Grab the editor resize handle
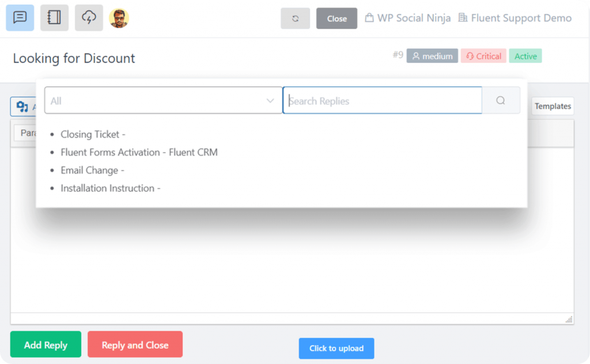This screenshot has height=364, width=590. click(x=569, y=319)
